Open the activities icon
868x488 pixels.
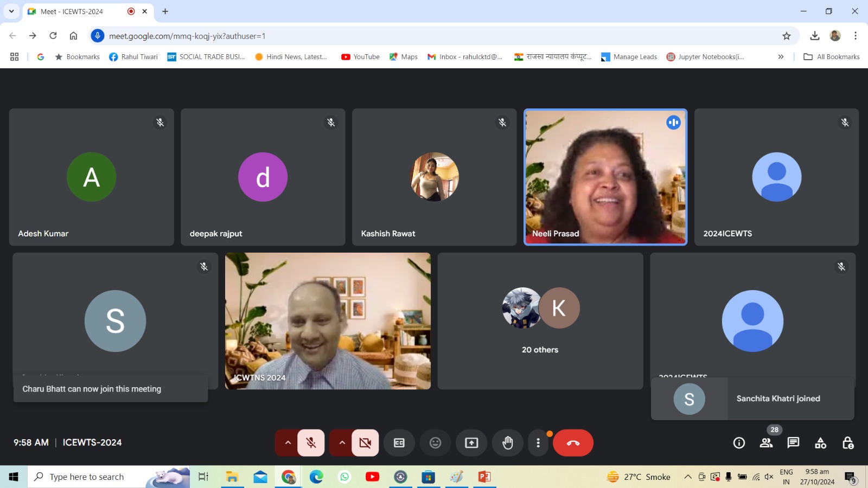(820, 443)
